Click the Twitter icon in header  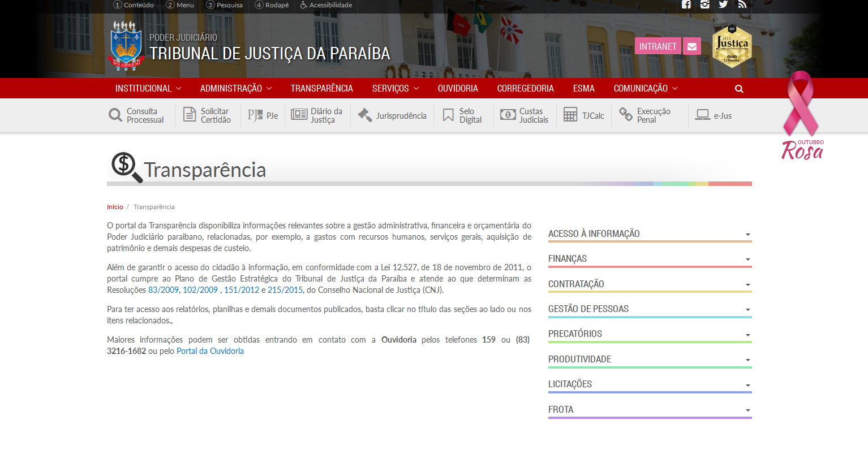click(723, 5)
